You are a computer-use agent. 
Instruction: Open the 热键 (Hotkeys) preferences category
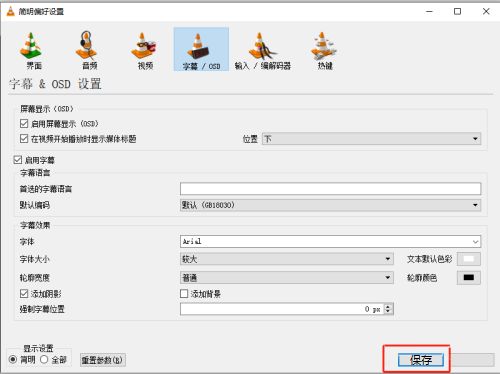click(x=324, y=50)
